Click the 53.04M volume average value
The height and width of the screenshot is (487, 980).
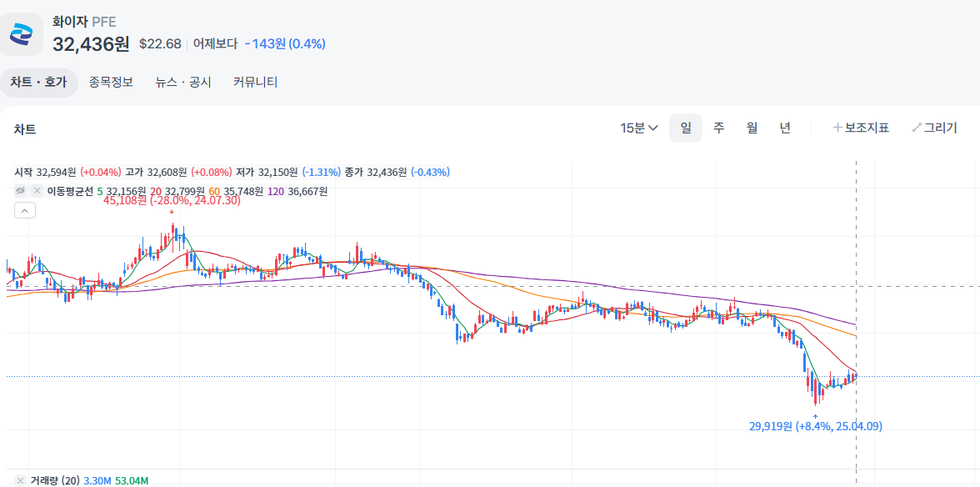point(132,481)
